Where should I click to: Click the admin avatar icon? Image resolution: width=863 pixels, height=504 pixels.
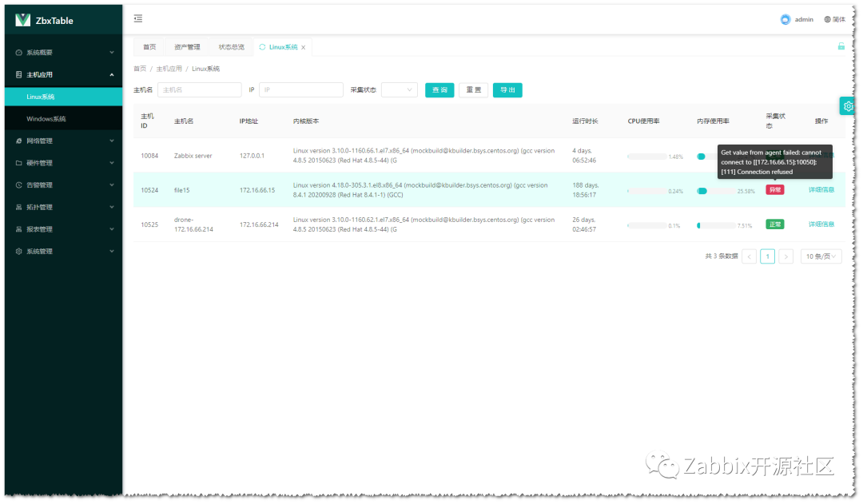point(785,19)
